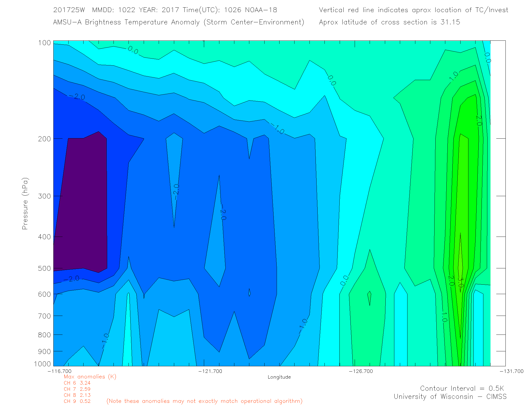This screenshot has height=407, width=532.
Task: Click the -126.700 longitude tick label
Action: pos(361,371)
